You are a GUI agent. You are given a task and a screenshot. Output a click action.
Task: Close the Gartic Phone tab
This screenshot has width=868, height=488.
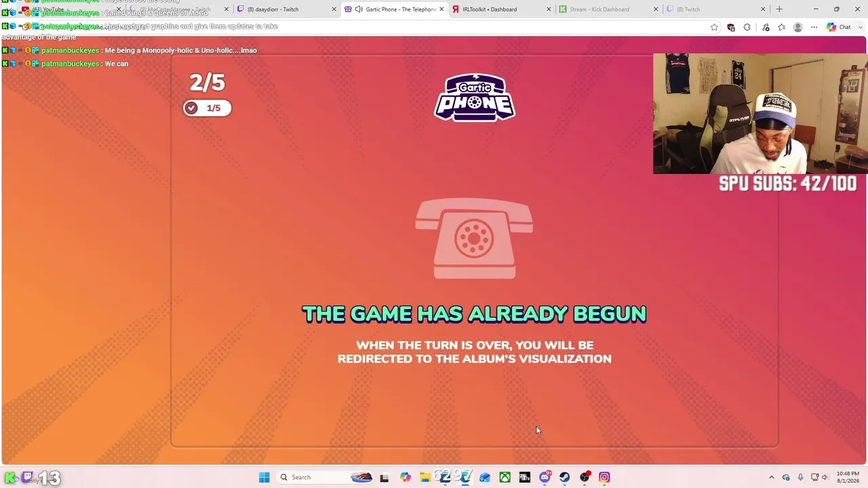pyautogui.click(x=441, y=9)
